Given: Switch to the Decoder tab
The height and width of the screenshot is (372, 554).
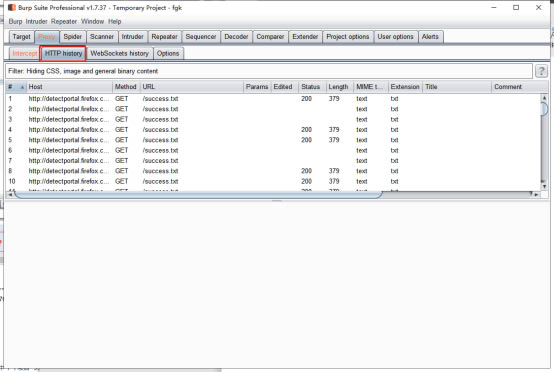Looking at the screenshot, I should (x=236, y=37).
